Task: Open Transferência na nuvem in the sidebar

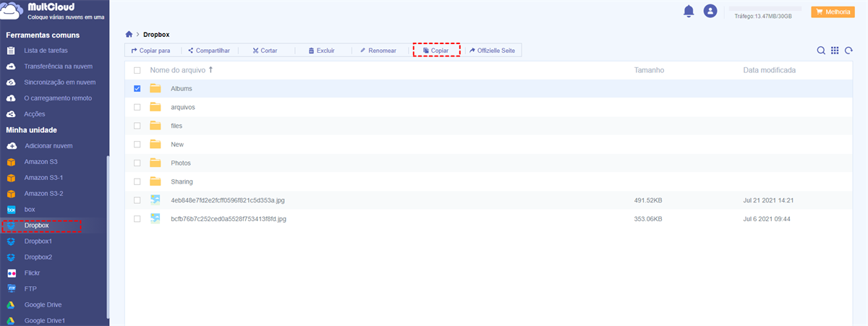Action: (x=58, y=67)
